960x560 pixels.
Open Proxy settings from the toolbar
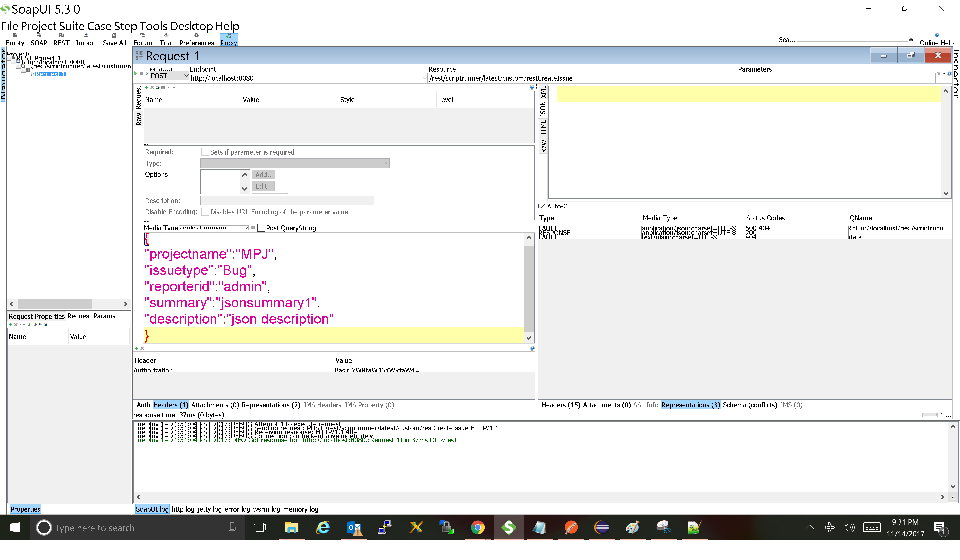point(228,37)
